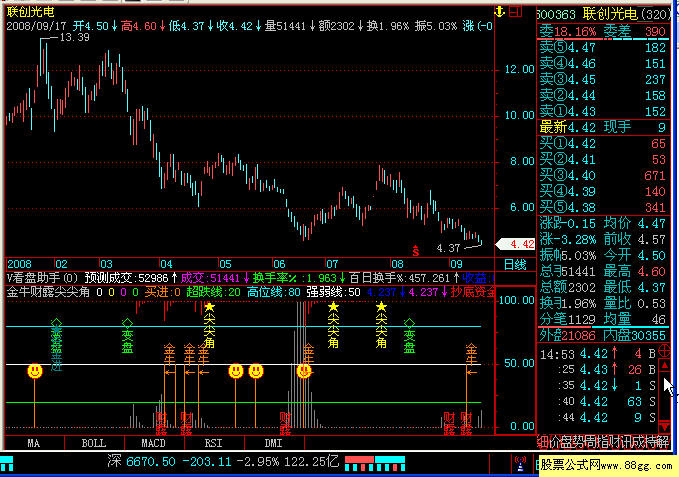Switch to the DMI indicator tab
The image size is (679, 477).
point(274,443)
